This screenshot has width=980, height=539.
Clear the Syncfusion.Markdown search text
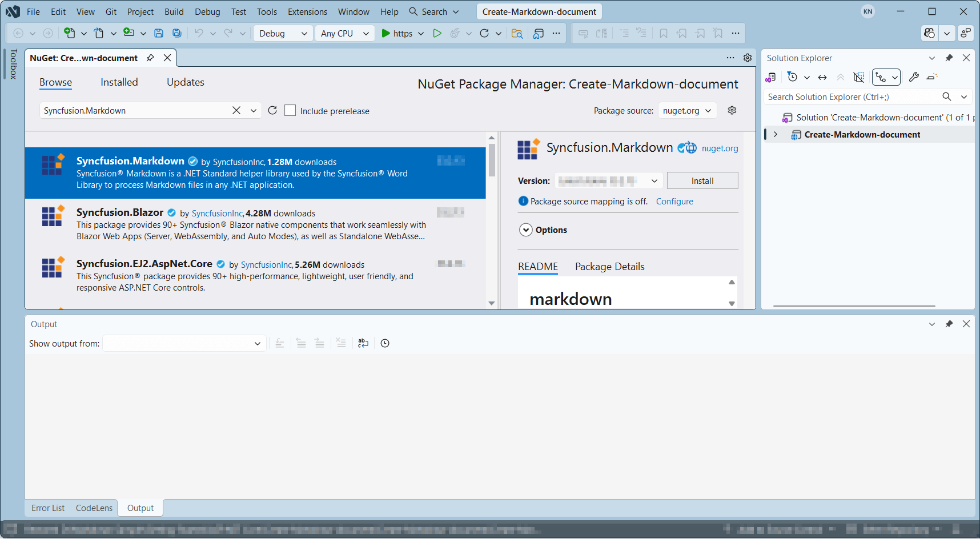pos(236,110)
